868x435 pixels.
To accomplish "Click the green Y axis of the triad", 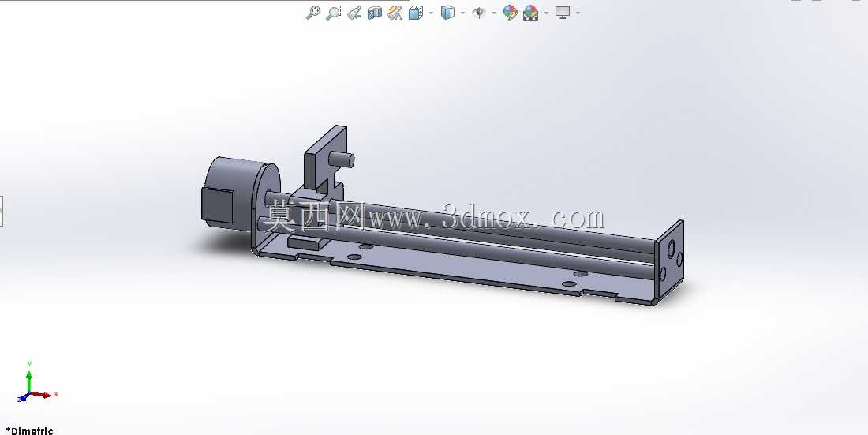I will pyautogui.click(x=29, y=381).
